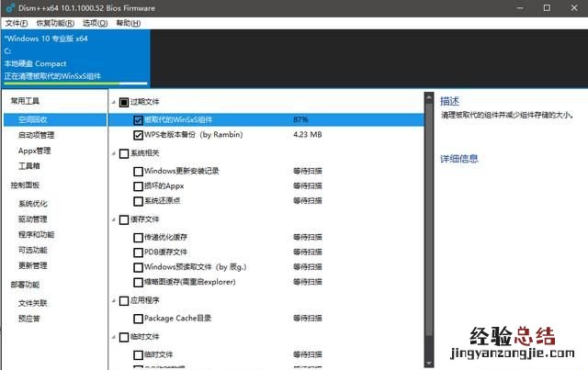
Task: Open 驱动管理 in the sidebar
Action: click(33, 219)
